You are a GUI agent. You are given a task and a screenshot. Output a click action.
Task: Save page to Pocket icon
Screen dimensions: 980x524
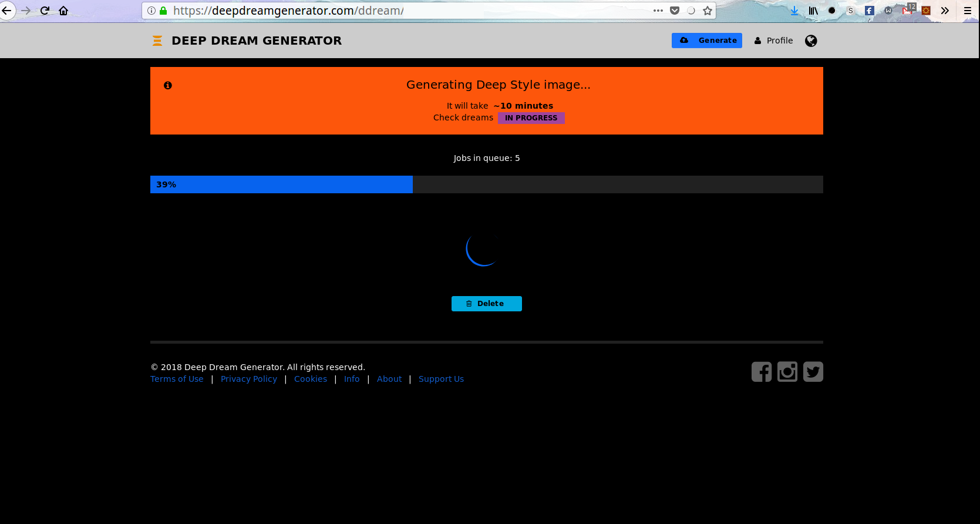(675, 11)
